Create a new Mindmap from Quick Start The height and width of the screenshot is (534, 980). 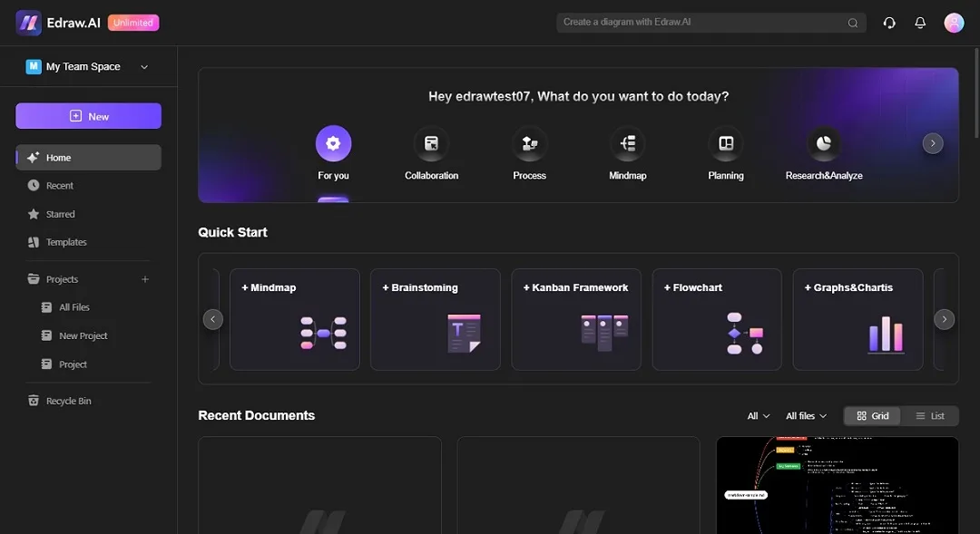point(294,319)
